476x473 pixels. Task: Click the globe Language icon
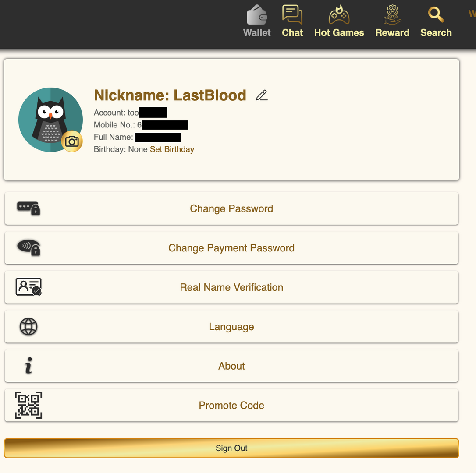[x=28, y=327]
